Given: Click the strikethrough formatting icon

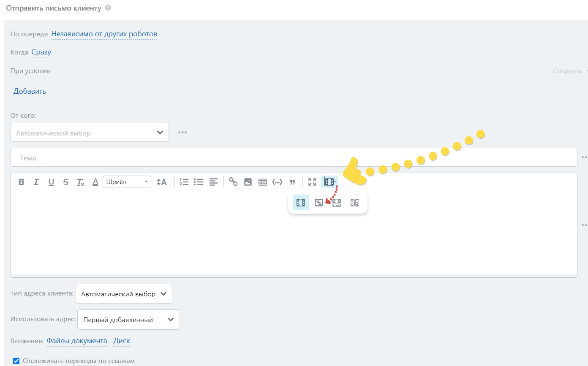Looking at the screenshot, I should coord(65,182).
